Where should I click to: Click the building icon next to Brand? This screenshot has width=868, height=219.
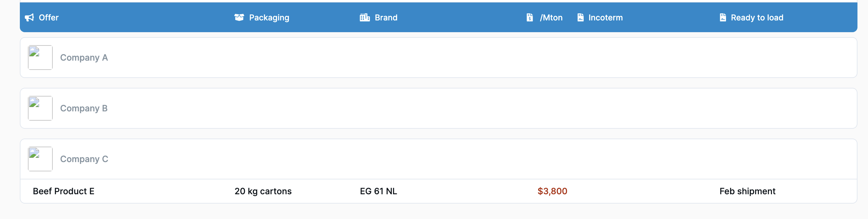(x=365, y=18)
